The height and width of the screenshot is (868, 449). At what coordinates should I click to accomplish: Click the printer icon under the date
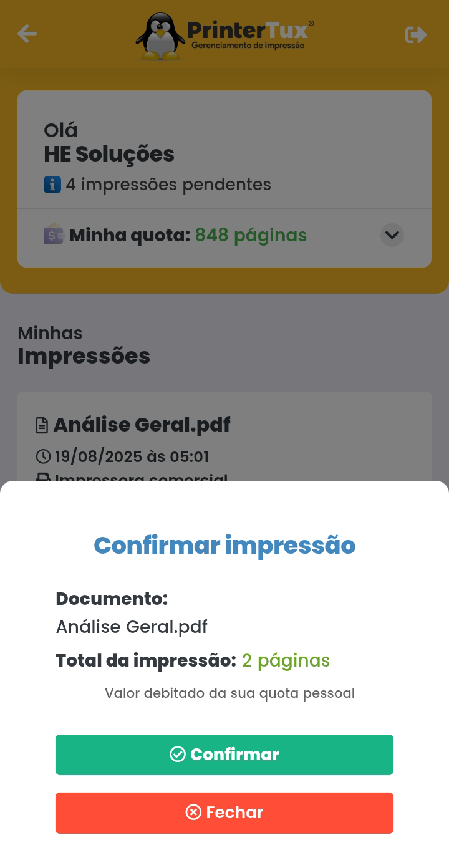(x=43, y=478)
